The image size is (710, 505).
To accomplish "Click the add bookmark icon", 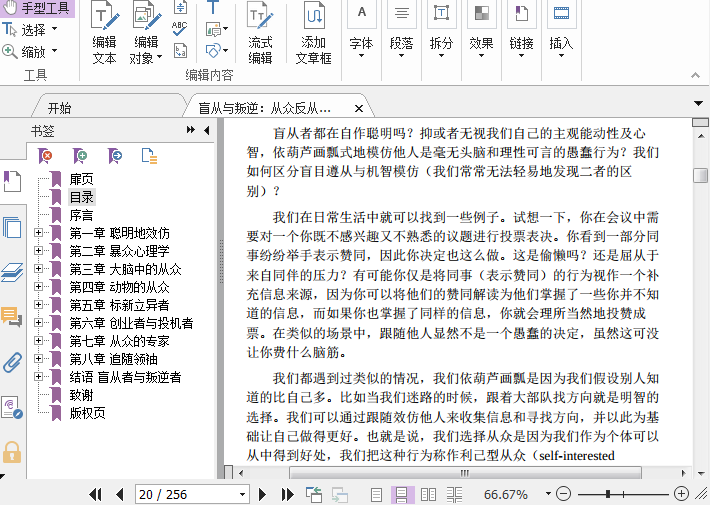I will pos(80,156).
